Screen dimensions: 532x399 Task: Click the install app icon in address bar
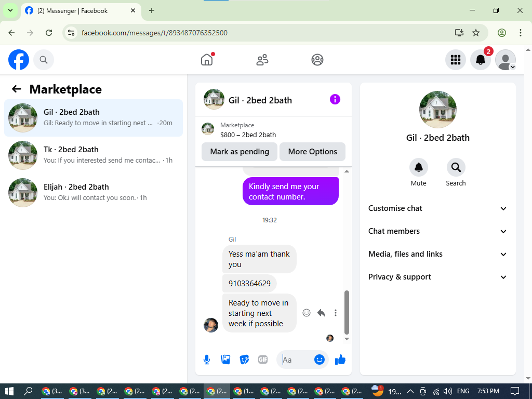(x=459, y=33)
